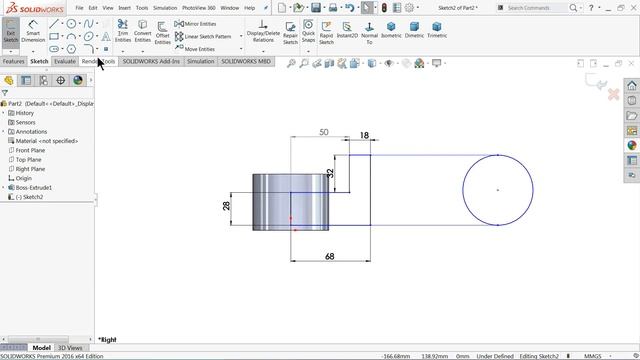
Task: Click the confirm sketch corner icon
Action: coord(596,82)
